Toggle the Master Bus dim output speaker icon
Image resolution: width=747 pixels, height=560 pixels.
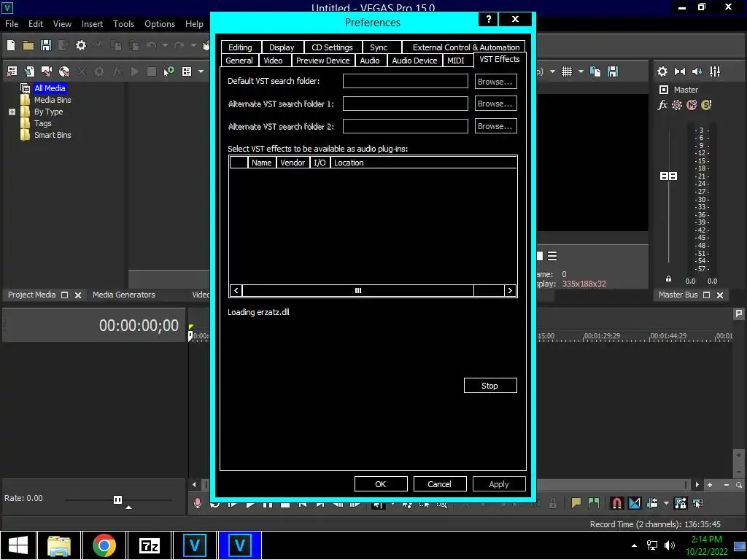pyautogui.click(x=697, y=71)
